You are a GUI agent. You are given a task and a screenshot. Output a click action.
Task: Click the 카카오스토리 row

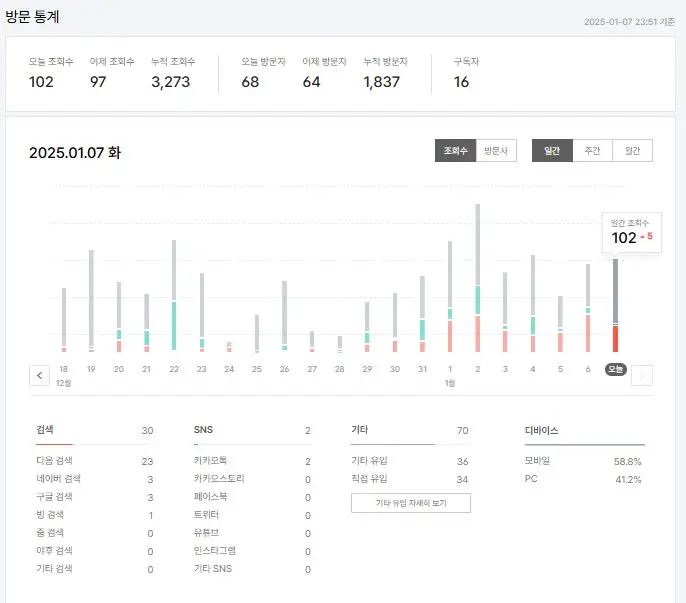coord(252,479)
